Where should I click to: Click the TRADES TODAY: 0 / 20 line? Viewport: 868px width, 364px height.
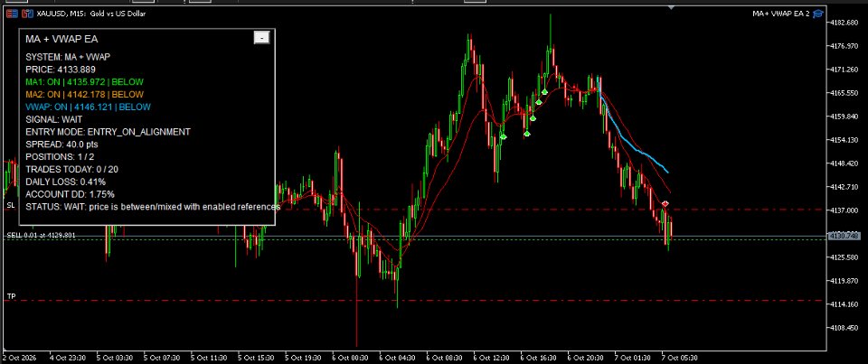tap(72, 169)
